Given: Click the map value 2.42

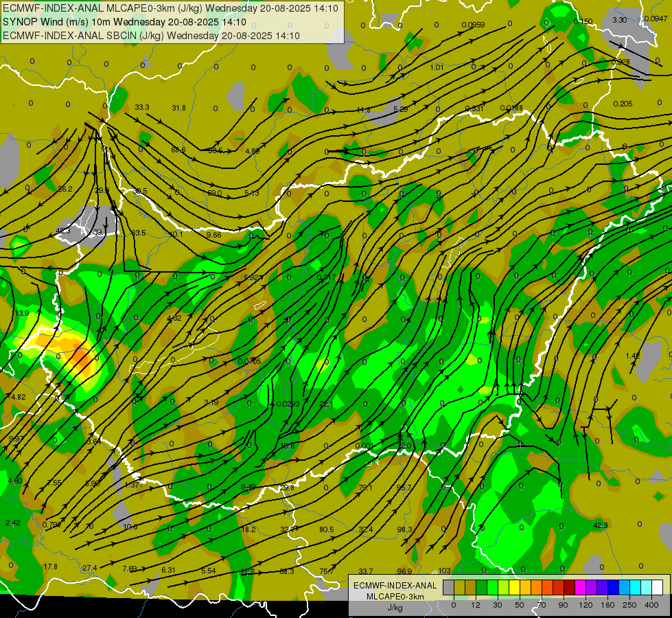Looking at the screenshot, I should click(x=13, y=523).
